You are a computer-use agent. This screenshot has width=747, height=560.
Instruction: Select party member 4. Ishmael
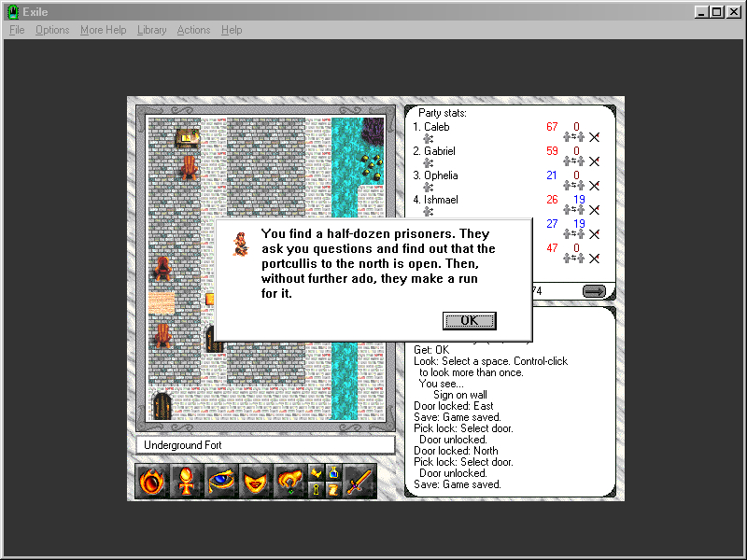(435, 200)
